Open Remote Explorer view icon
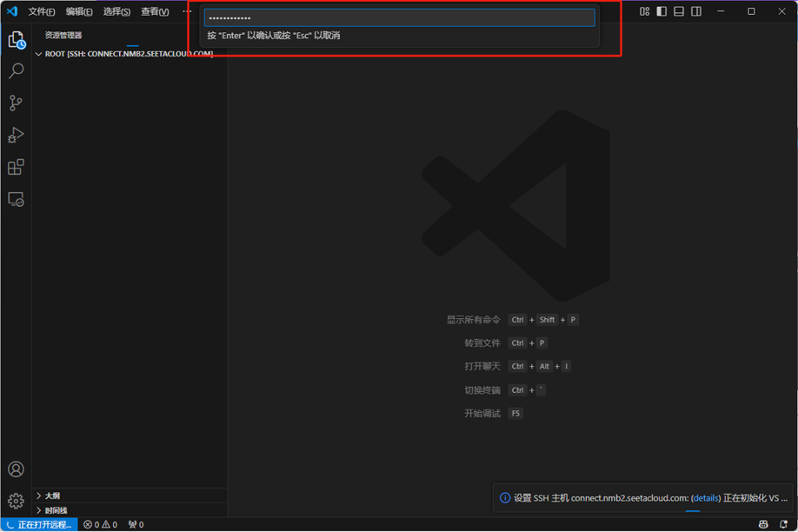The image size is (798, 532). pos(17,199)
